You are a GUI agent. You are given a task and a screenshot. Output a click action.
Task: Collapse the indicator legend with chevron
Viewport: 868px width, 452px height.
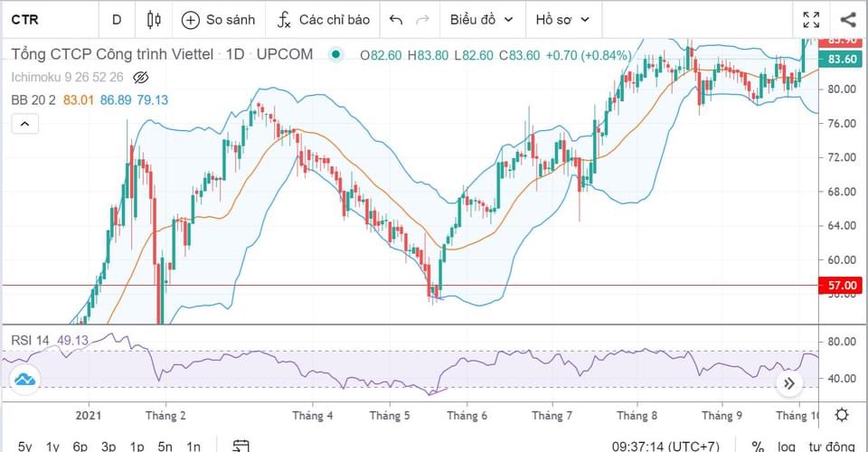coord(25,124)
